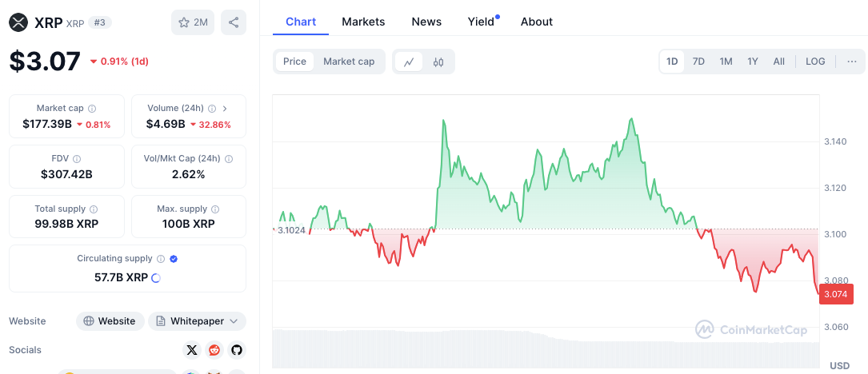Open the Reddit social icon
Image resolution: width=868 pixels, height=374 pixels.
click(214, 350)
